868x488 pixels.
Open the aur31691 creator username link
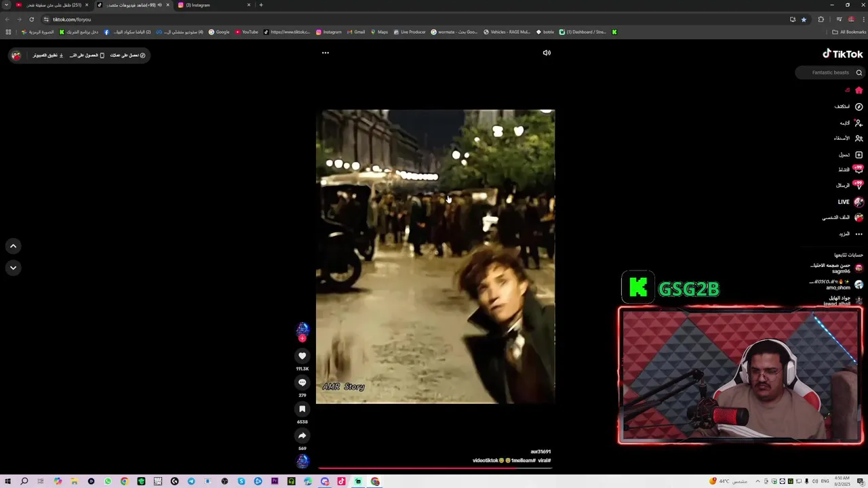point(540,451)
